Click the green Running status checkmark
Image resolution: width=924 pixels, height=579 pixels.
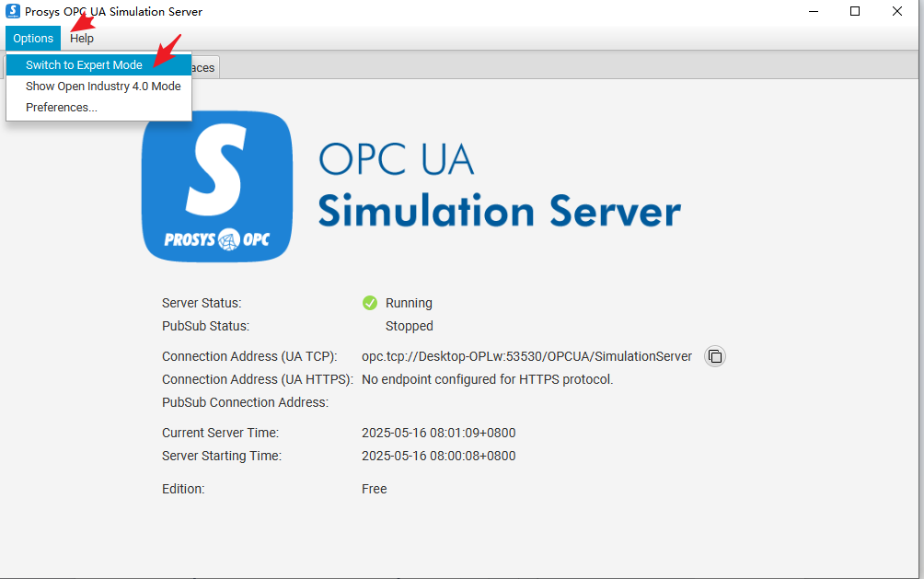coord(369,303)
